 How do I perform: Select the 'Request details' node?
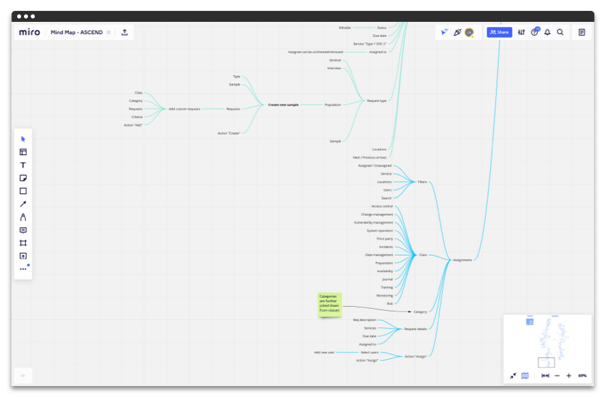click(x=415, y=329)
